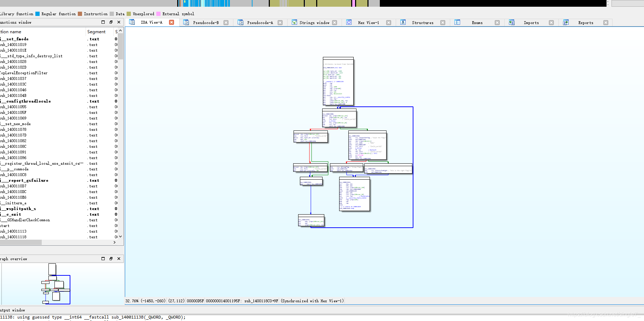Click the Unexplored legend swatch

129,14
